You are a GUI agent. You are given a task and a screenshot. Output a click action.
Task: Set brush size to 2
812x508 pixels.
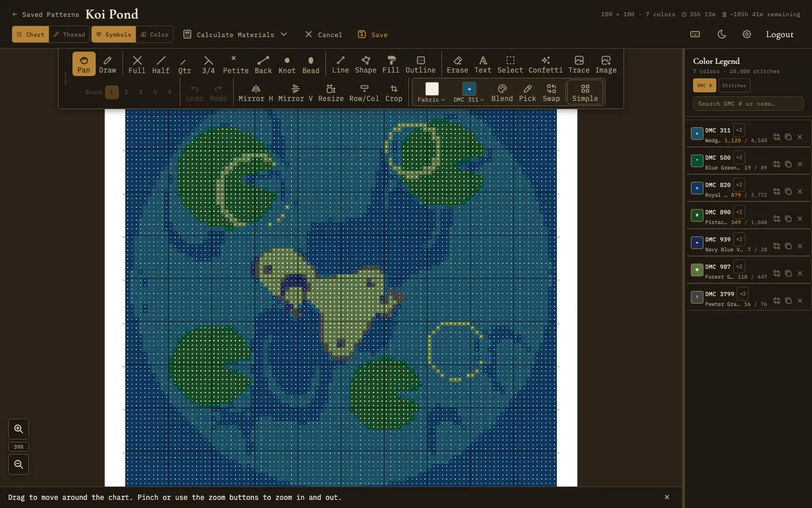(126, 92)
